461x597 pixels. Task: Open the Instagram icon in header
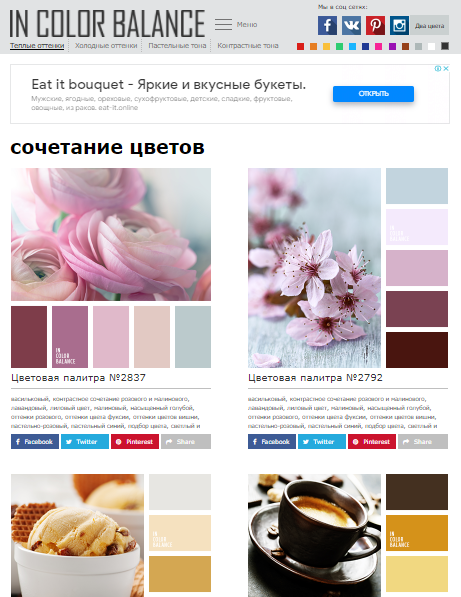pyautogui.click(x=399, y=26)
